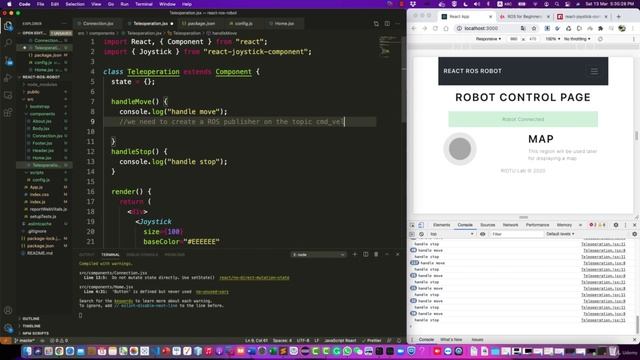The width and height of the screenshot is (640, 360).
Task: Open the Selection menu in the menu bar
Action: pyautogui.click(x=75, y=4)
